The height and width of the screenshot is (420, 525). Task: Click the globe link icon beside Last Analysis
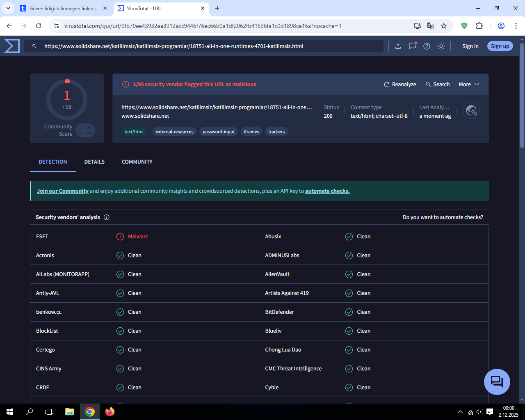click(x=471, y=110)
